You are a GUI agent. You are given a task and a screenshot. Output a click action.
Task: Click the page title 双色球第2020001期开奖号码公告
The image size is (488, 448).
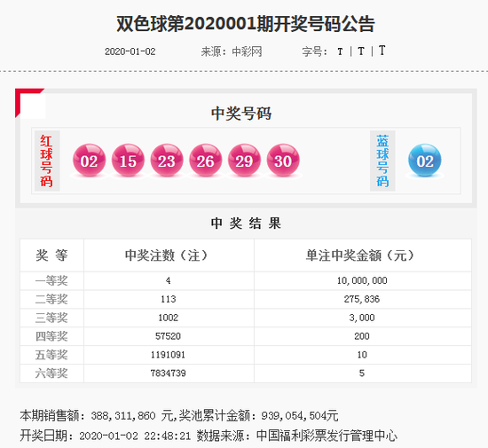(246, 24)
